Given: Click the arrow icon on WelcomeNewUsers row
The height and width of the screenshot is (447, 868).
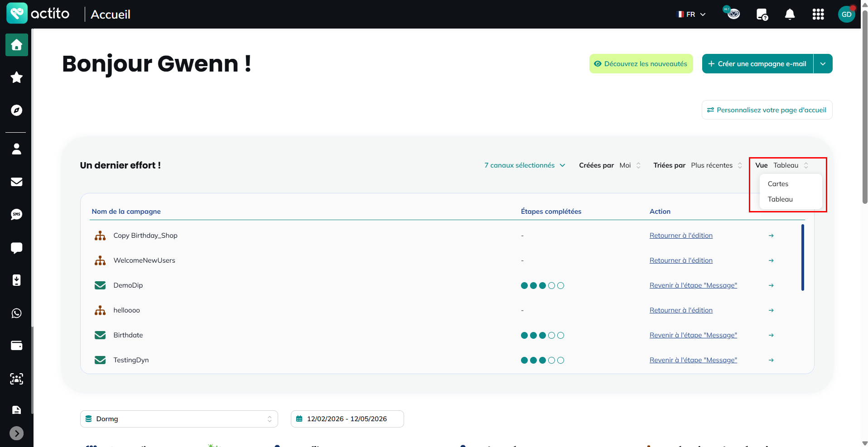Looking at the screenshot, I should point(771,260).
